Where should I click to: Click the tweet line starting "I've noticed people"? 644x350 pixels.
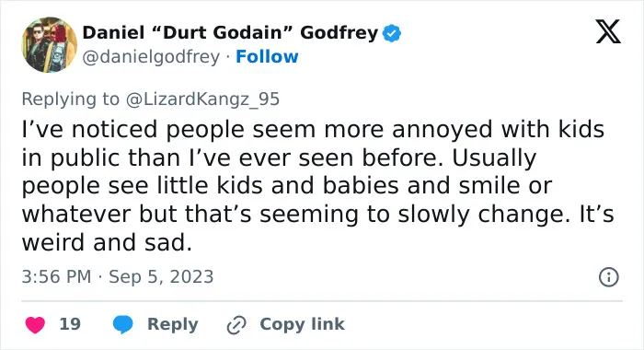313,130
